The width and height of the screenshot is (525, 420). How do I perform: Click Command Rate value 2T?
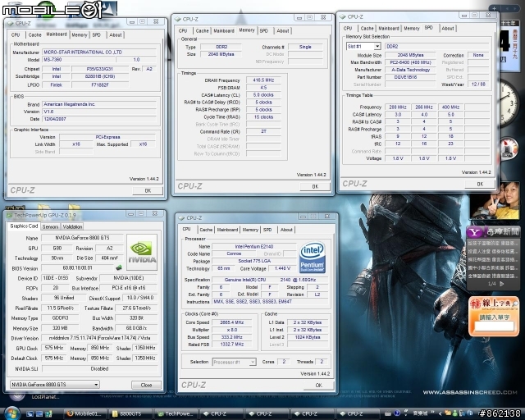(x=263, y=131)
